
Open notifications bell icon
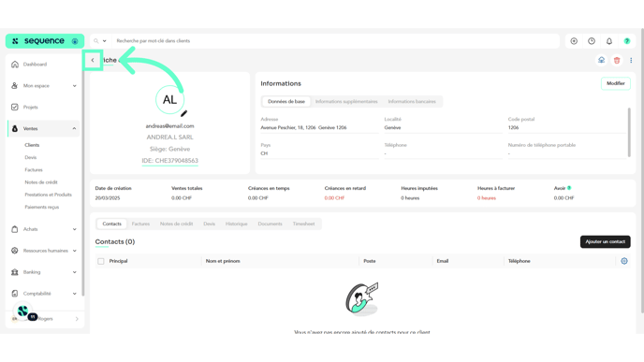(x=609, y=41)
